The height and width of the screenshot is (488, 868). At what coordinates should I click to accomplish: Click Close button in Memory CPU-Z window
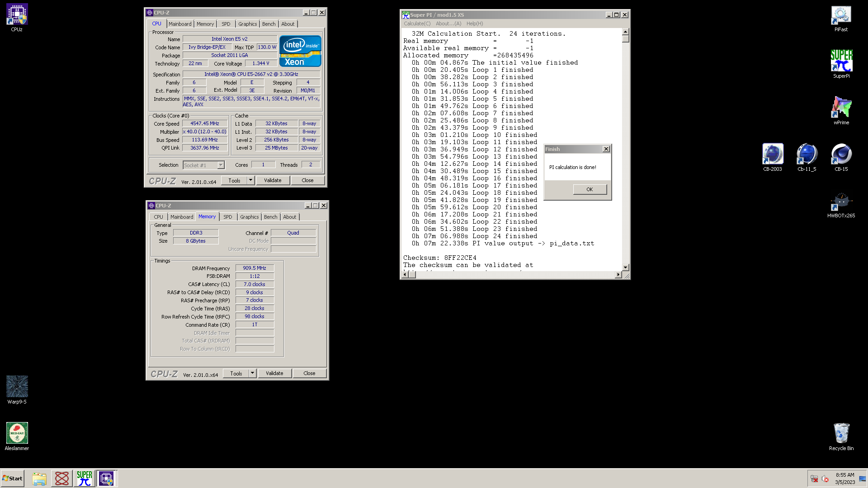[x=309, y=373]
